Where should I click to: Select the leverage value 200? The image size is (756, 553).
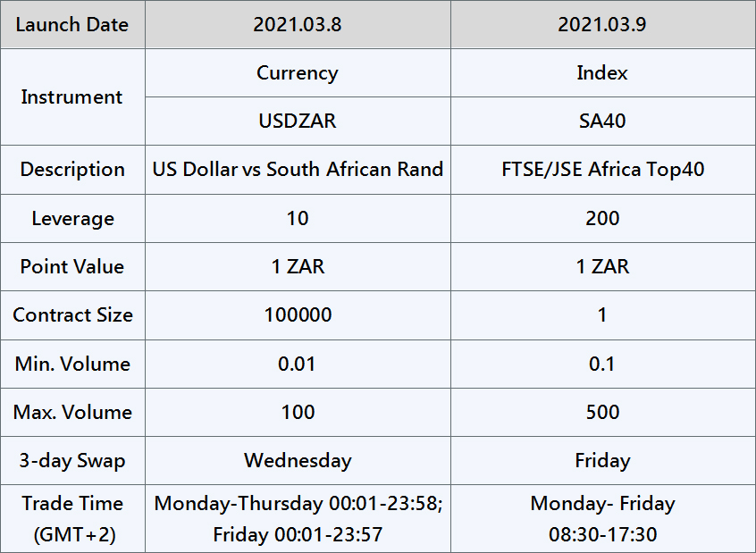[602, 218]
